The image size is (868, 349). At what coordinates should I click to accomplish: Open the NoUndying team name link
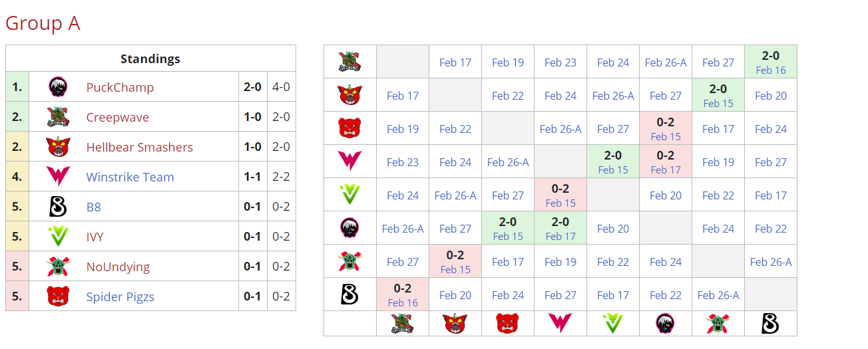pos(118,267)
